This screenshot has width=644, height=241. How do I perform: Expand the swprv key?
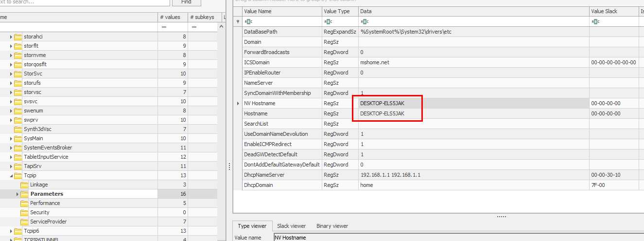pos(11,120)
